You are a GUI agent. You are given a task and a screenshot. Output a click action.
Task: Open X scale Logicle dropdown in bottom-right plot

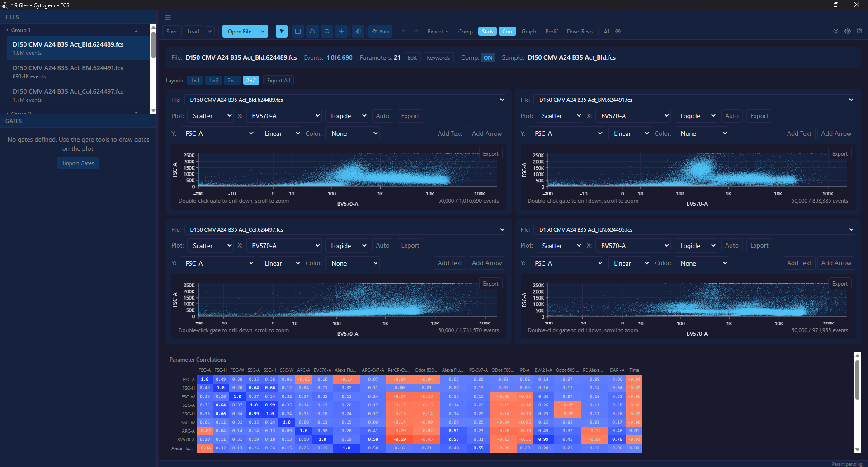[x=696, y=246]
